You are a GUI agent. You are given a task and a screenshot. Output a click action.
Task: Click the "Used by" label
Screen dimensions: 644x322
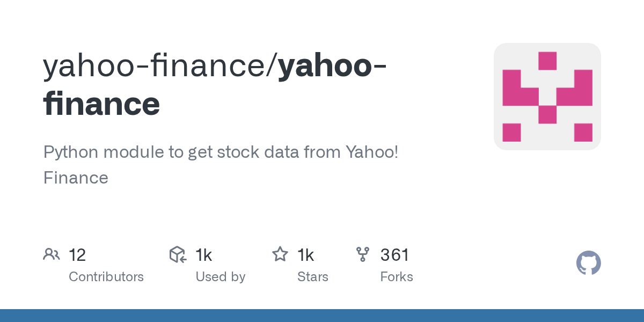221,277
